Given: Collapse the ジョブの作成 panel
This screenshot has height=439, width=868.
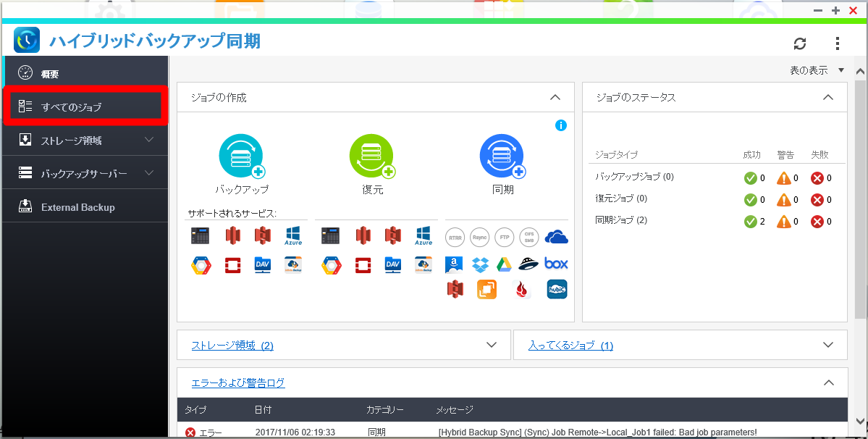Looking at the screenshot, I should (555, 97).
